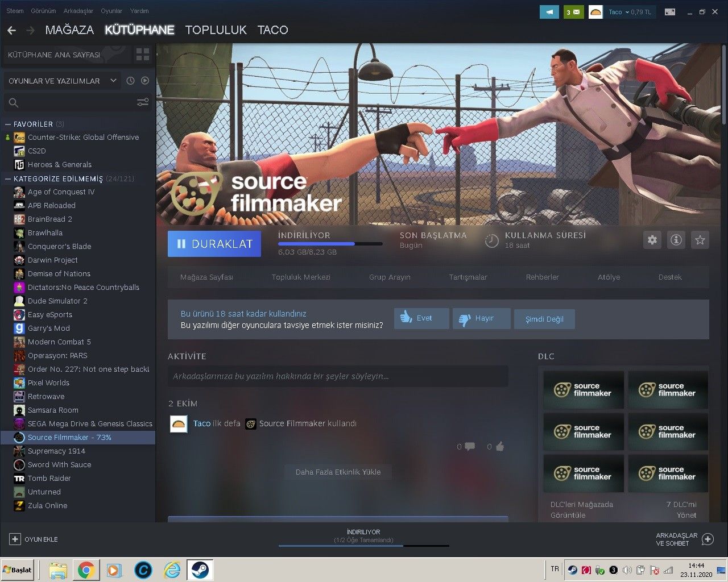Show Source Filmmaker info panel
Image resolution: width=728 pixels, height=582 pixels.
point(676,240)
